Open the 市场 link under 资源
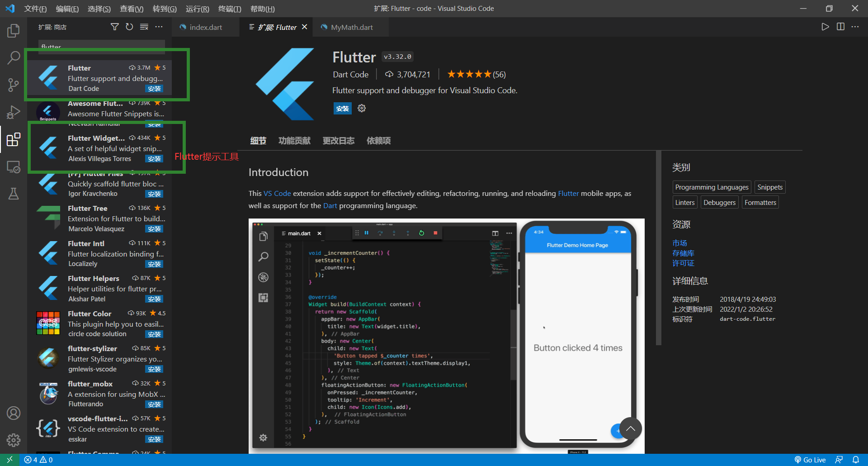Image resolution: width=868 pixels, height=466 pixels. pyautogui.click(x=679, y=243)
